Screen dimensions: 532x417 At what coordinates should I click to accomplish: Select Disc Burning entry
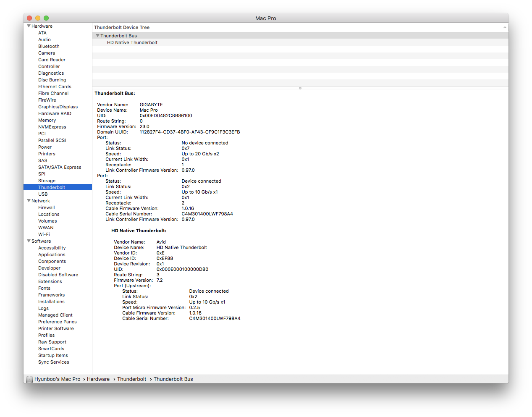pos(52,80)
